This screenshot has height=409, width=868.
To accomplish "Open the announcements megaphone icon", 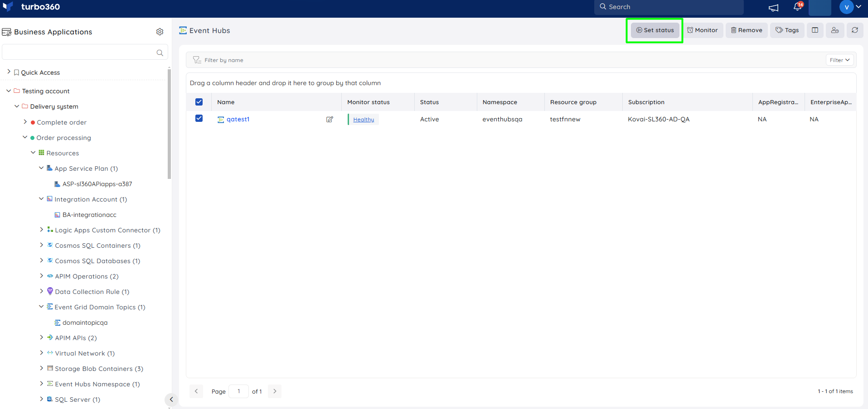I will pyautogui.click(x=773, y=8).
